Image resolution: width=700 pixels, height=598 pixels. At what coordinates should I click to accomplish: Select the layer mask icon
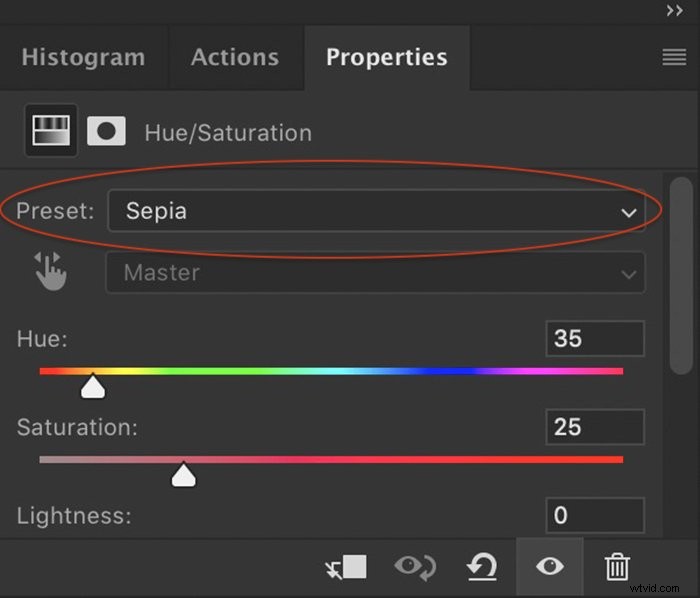[x=106, y=131]
